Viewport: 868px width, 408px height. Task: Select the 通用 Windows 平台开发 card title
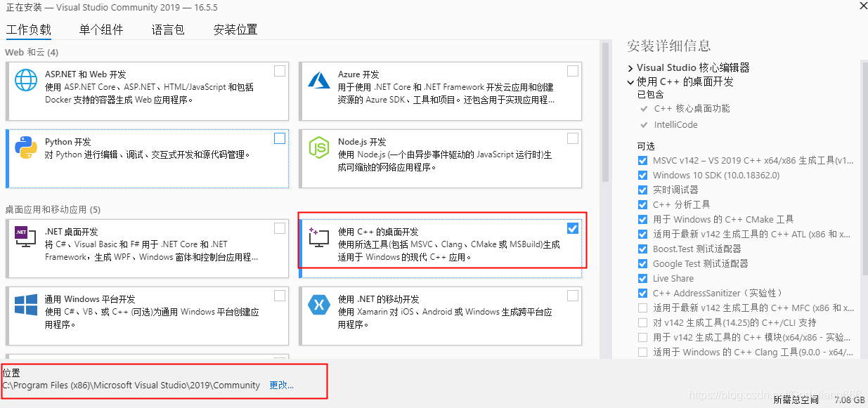90,298
